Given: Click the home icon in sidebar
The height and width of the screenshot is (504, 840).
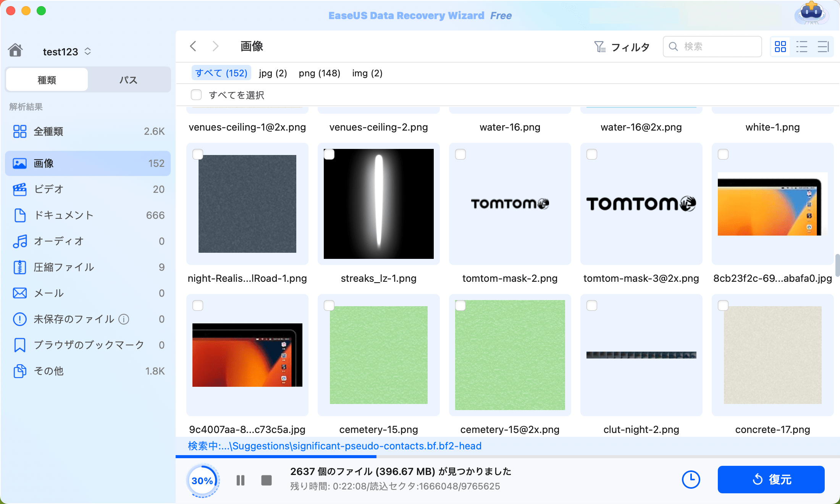Looking at the screenshot, I should click(x=16, y=50).
